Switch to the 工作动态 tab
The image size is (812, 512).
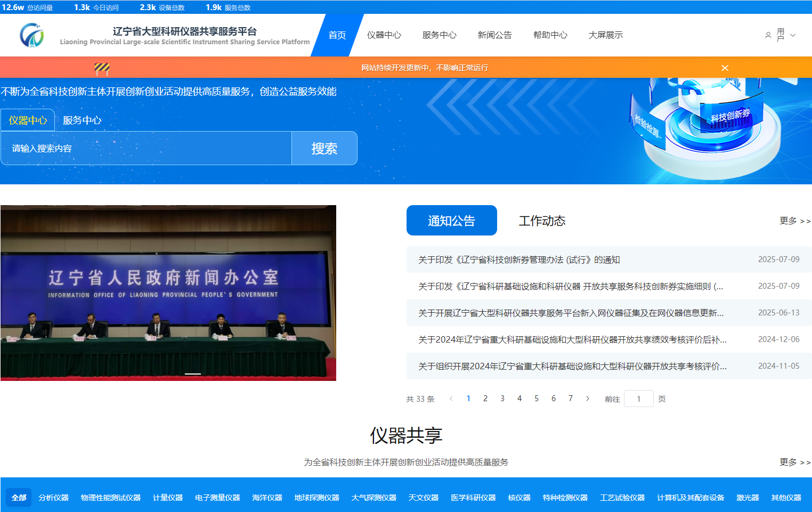coord(542,220)
